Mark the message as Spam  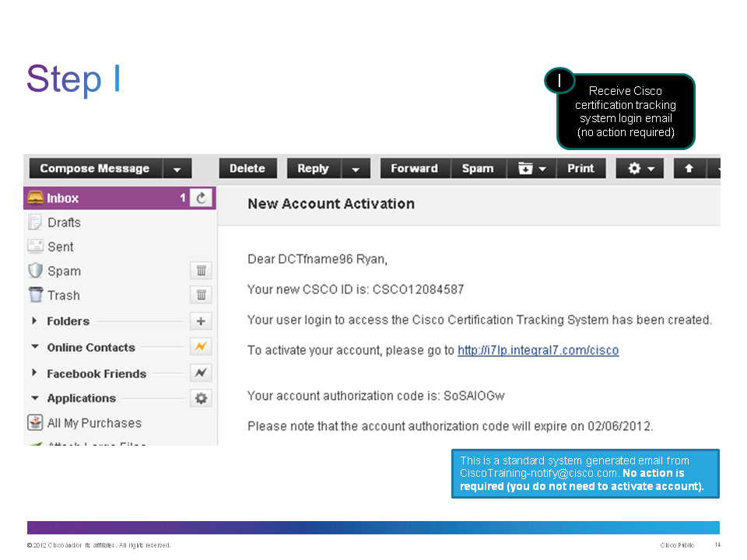point(478,169)
